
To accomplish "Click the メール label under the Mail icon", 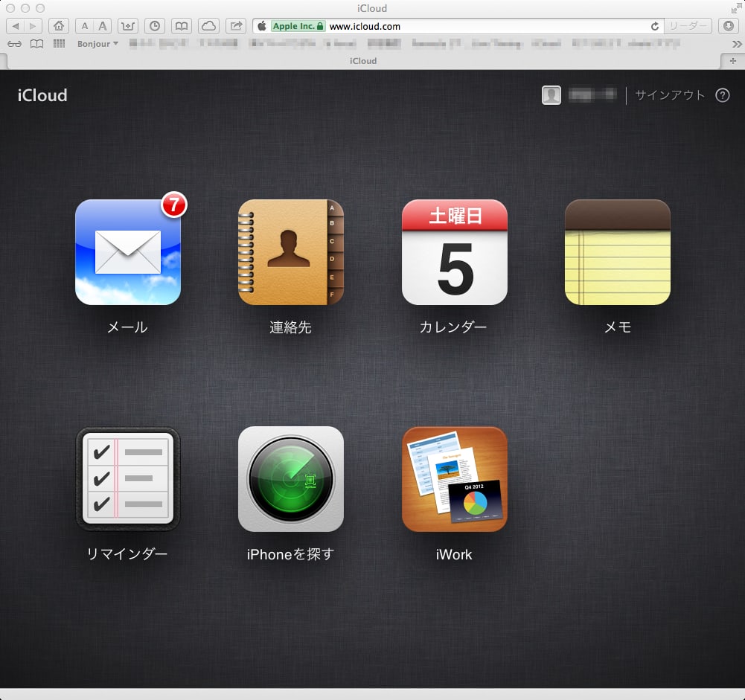I will click(x=127, y=327).
